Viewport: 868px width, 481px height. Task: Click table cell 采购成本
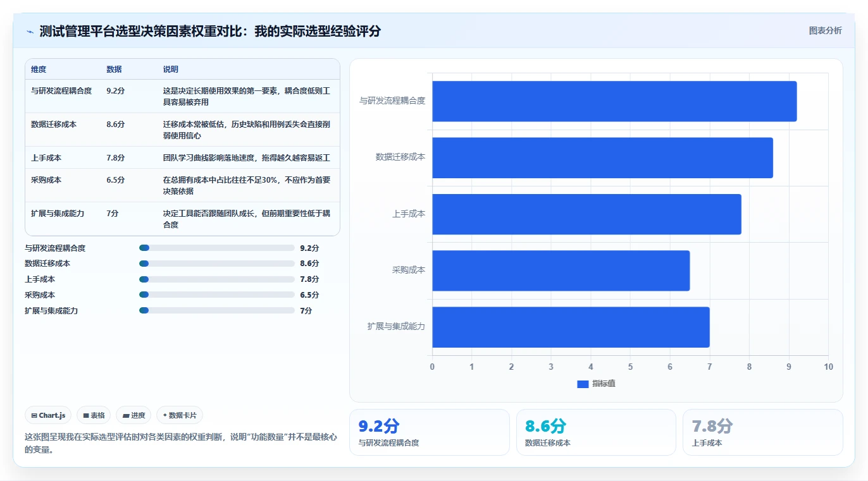tap(46, 180)
